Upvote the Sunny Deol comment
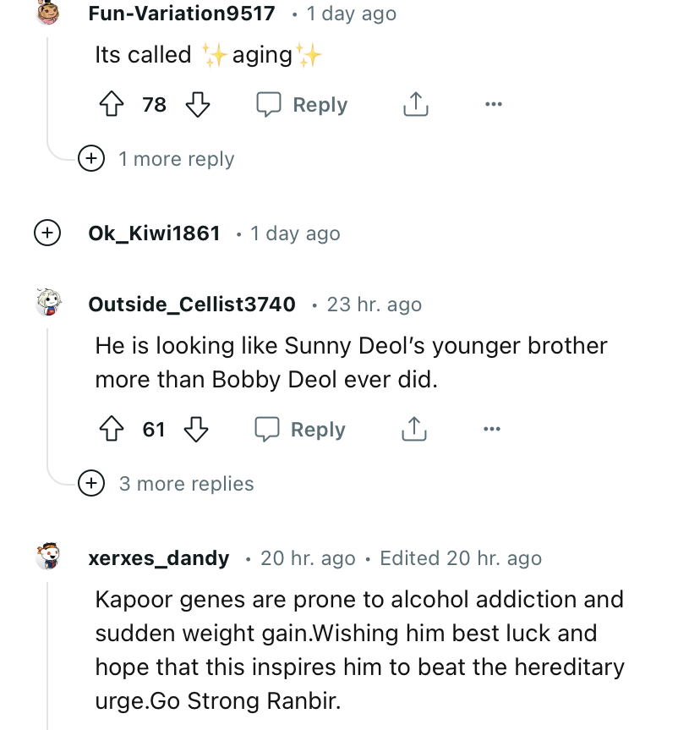This screenshot has height=730, width=700. pyautogui.click(x=112, y=430)
